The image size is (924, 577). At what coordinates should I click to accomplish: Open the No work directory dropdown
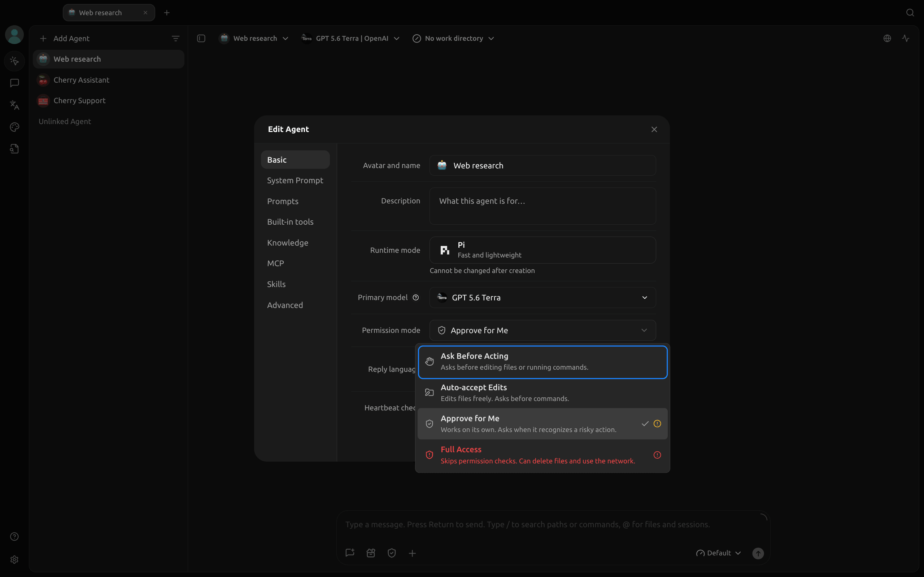[x=453, y=39]
